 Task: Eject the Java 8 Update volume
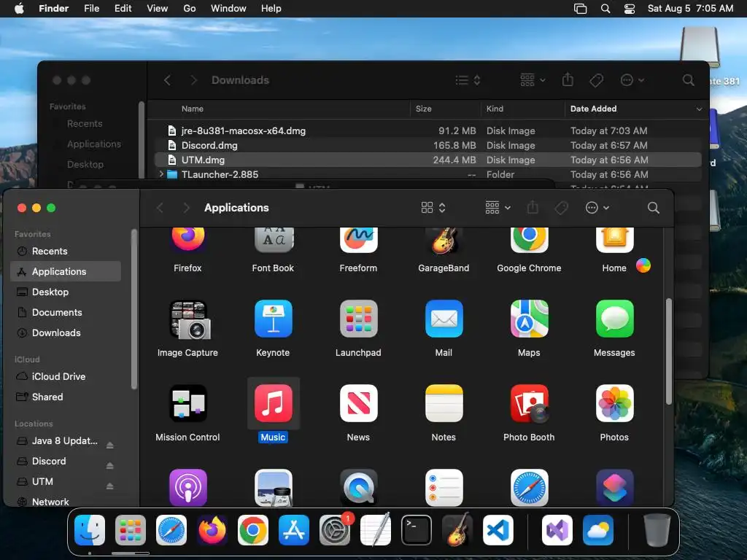[x=109, y=445]
